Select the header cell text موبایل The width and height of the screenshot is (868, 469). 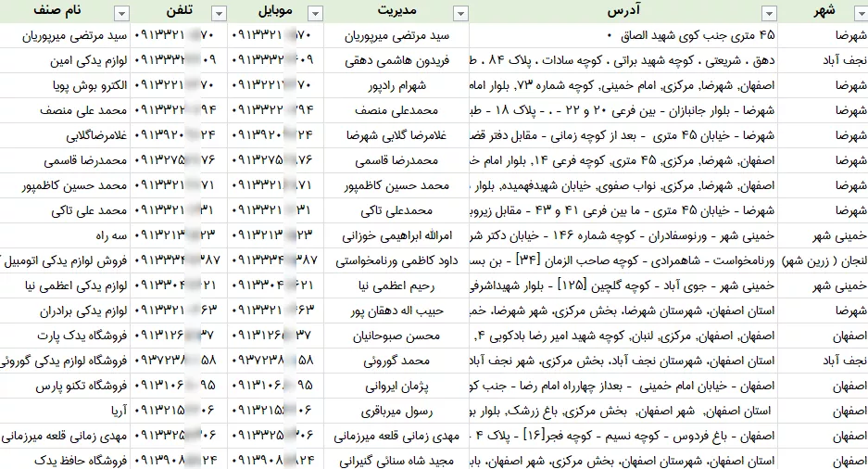pos(275,10)
